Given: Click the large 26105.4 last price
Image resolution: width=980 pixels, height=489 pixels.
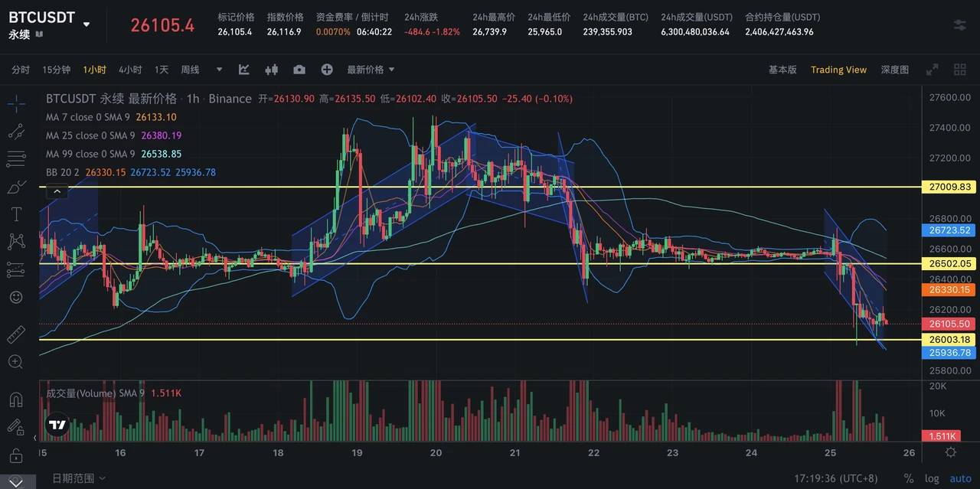Looking at the screenshot, I should (162, 25).
